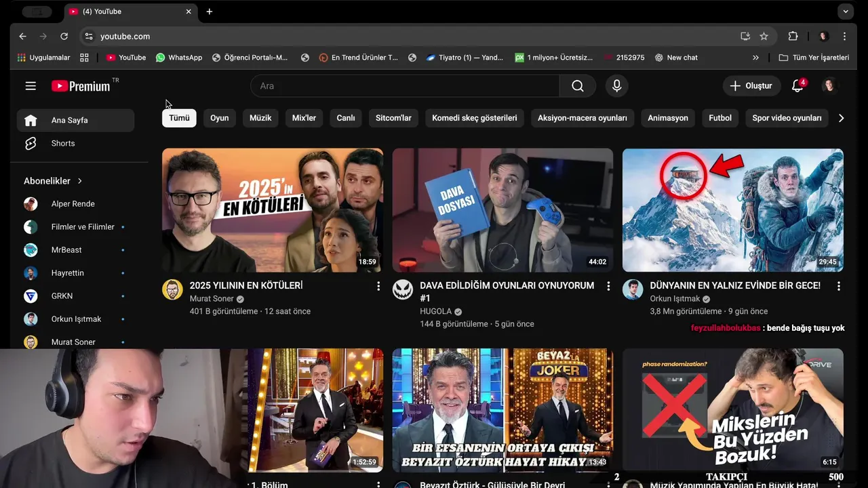This screenshot has width=868, height=488.
Task: Play the Beyazıt Öztürk Hayat Hikayesi thumbnail
Action: pos(502,410)
